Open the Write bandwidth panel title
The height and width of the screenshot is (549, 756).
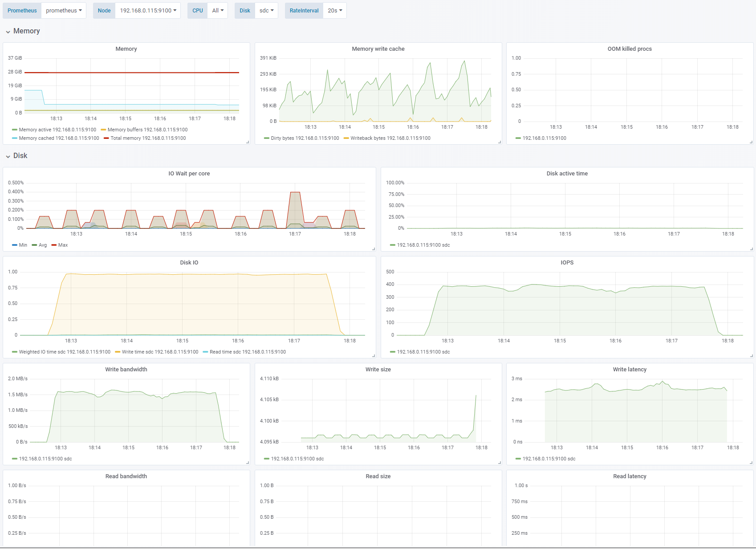pyautogui.click(x=126, y=370)
